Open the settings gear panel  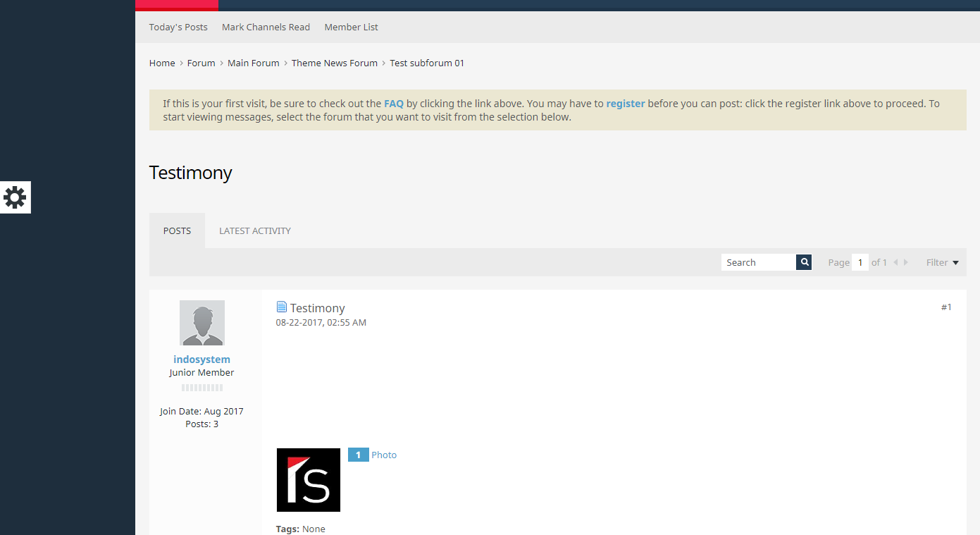coord(15,197)
